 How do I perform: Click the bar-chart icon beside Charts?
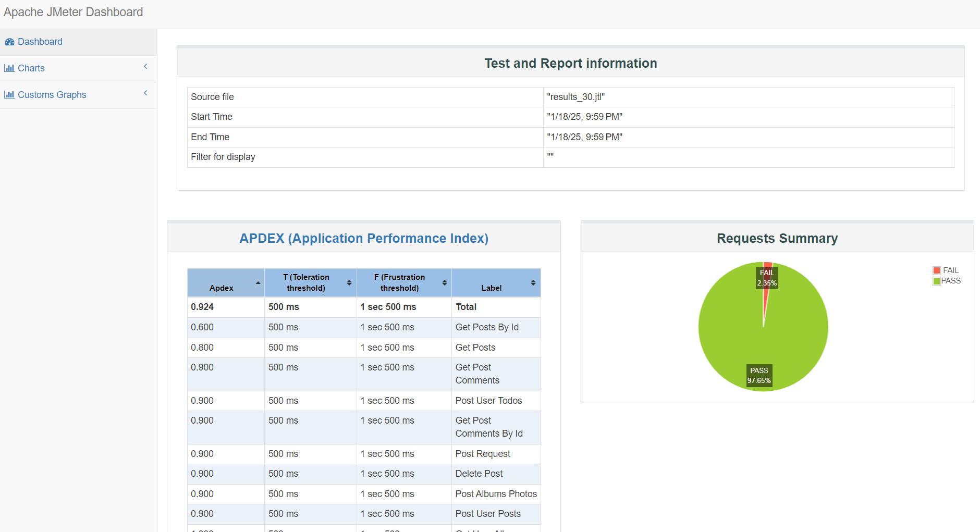[x=9, y=68]
